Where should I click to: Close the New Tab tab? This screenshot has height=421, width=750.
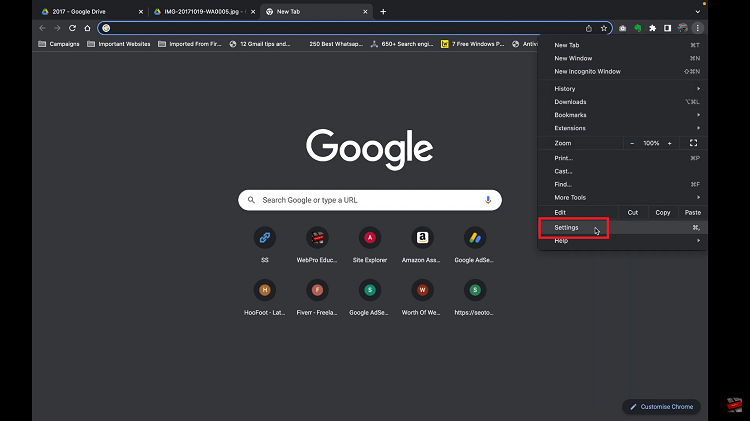(x=365, y=11)
